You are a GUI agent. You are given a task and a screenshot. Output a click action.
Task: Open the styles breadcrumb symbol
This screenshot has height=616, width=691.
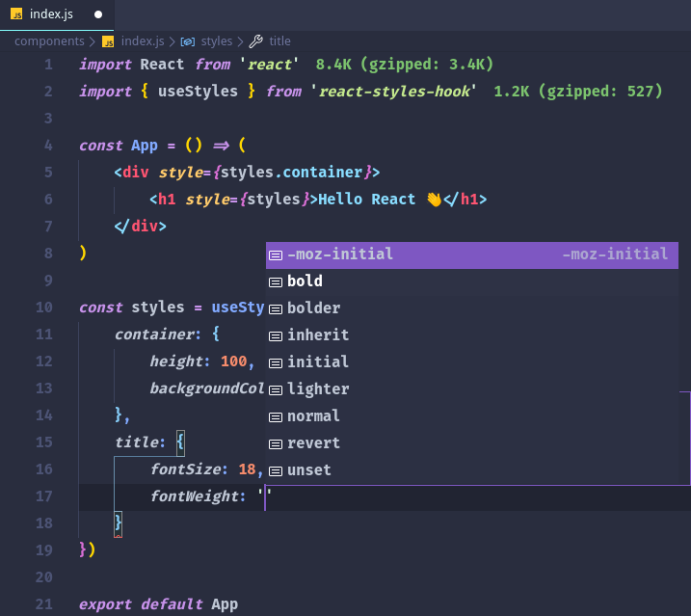(x=217, y=41)
